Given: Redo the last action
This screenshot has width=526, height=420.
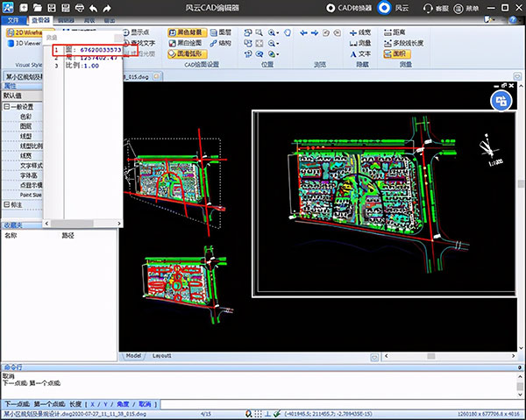Looking at the screenshot, I should (x=107, y=7).
